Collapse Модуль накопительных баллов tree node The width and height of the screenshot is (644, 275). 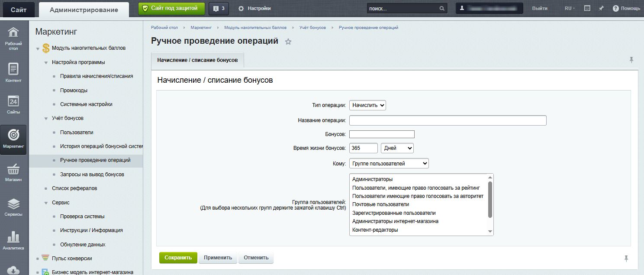(38, 49)
